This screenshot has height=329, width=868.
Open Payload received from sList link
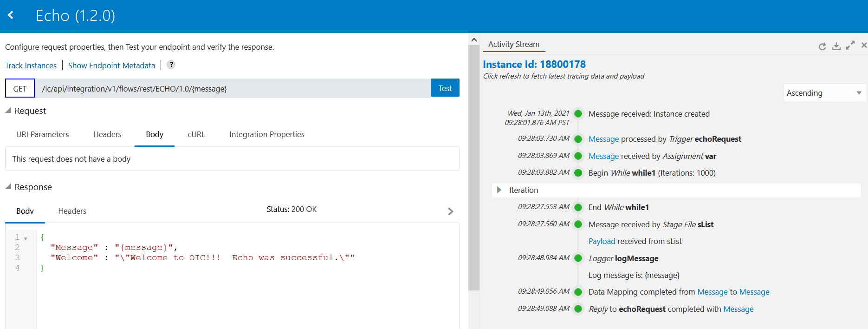point(602,241)
